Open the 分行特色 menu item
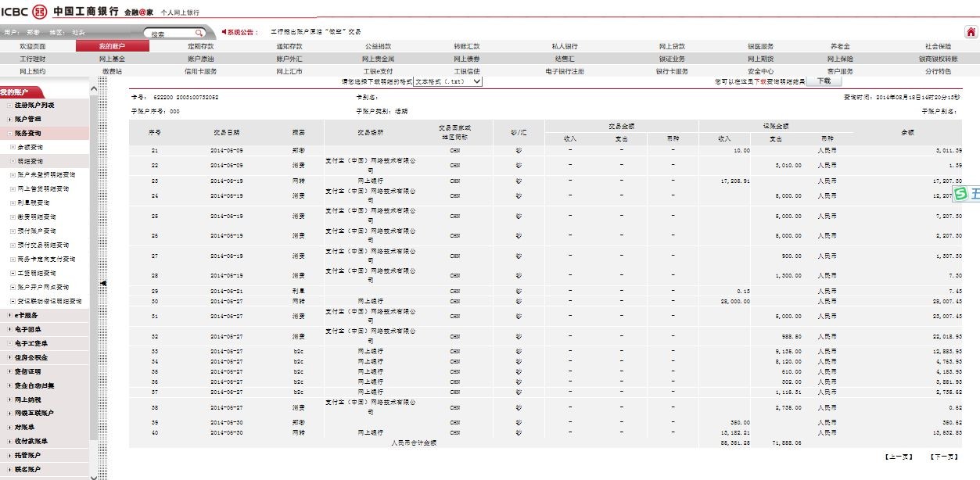980x480 pixels. click(938, 71)
